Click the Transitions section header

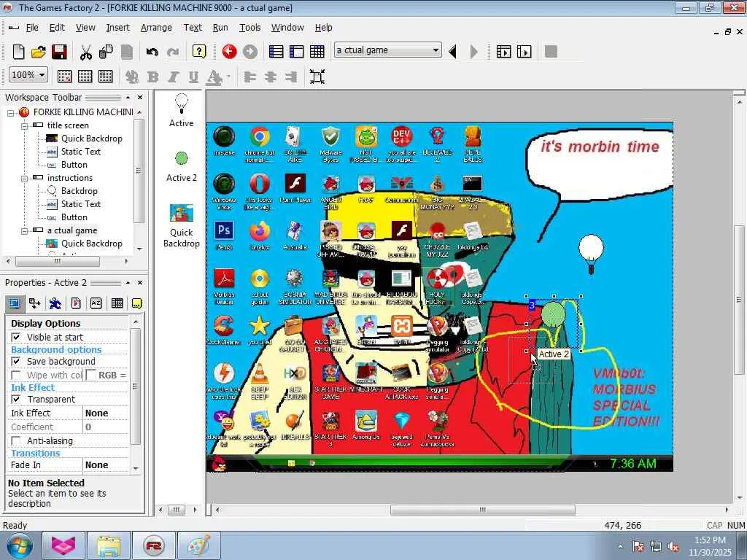pyautogui.click(x=36, y=454)
